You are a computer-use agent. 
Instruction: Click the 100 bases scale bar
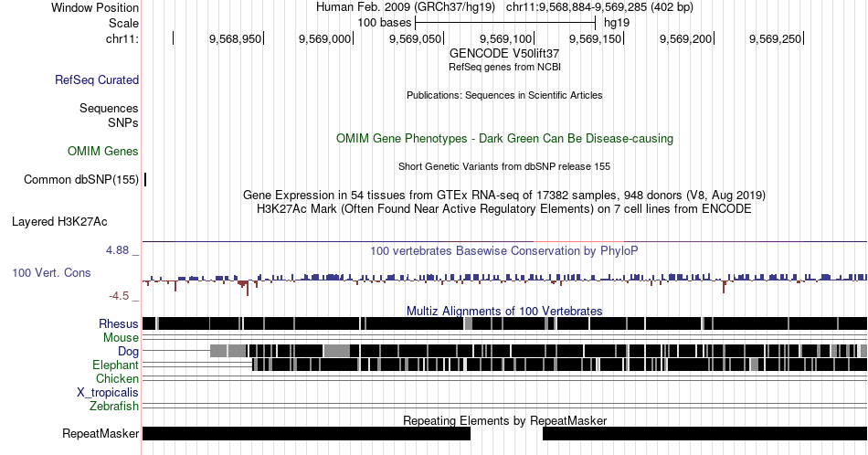tap(505, 23)
